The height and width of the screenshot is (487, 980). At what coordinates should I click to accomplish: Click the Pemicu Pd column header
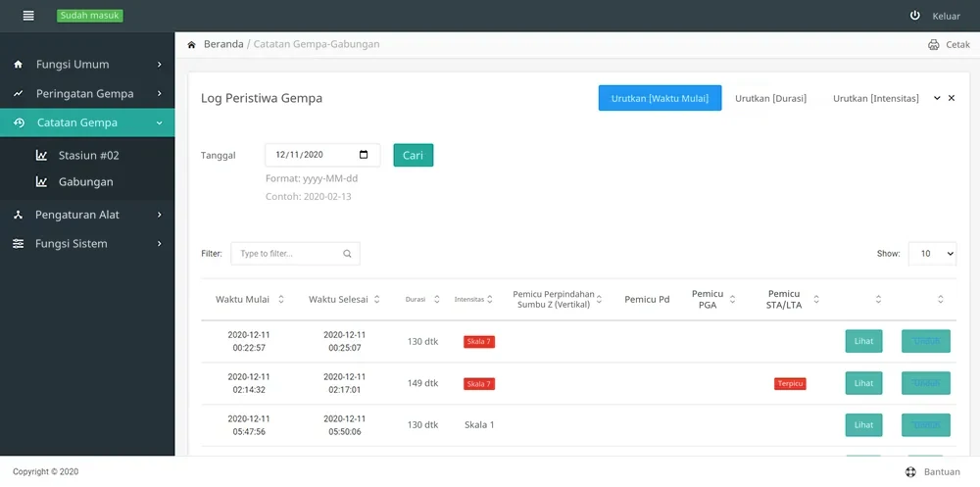pyautogui.click(x=647, y=300)
